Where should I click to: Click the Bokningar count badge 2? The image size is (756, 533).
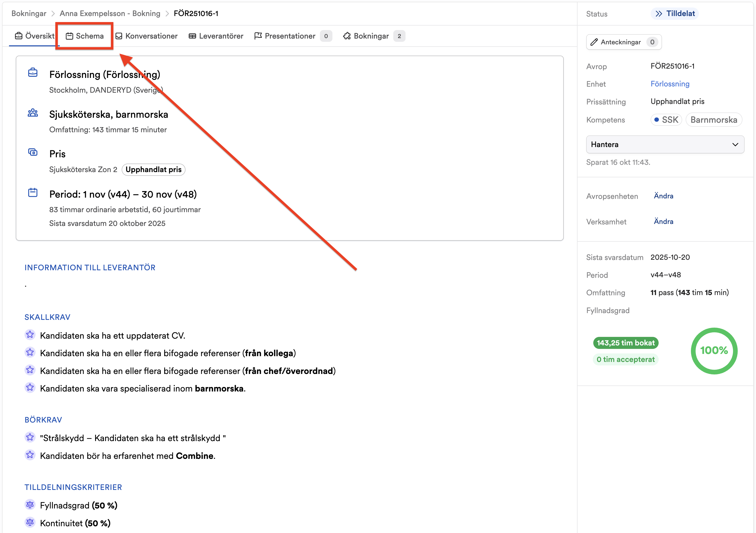[399, 36]
